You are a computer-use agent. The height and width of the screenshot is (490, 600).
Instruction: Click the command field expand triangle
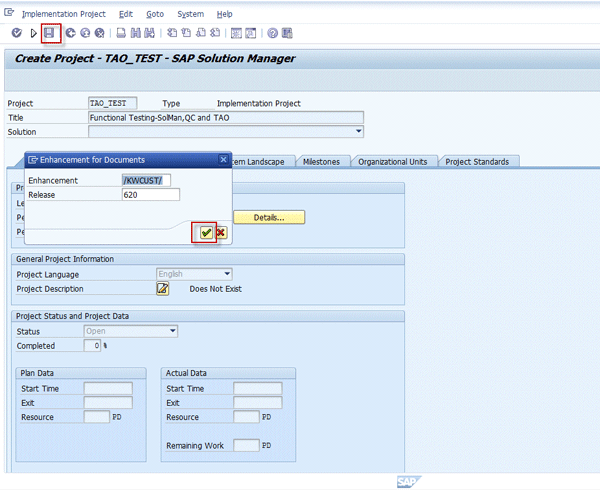point(33,33)
